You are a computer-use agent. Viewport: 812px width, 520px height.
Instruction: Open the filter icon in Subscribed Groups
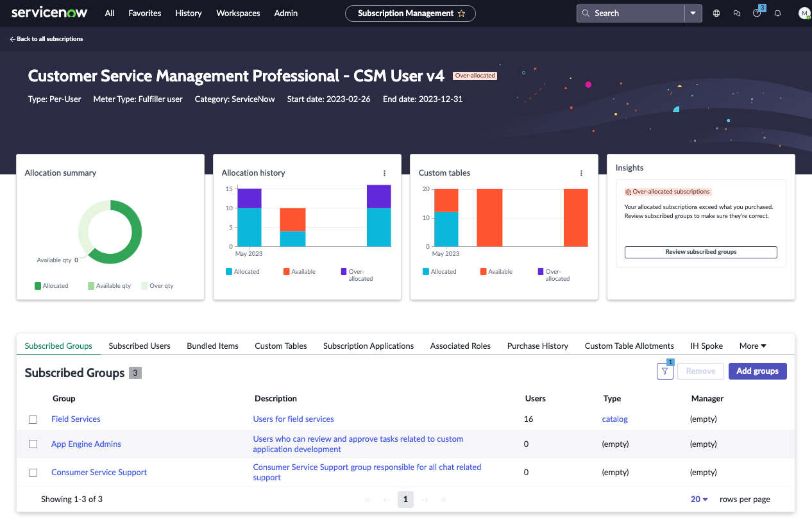pos(665,371)
